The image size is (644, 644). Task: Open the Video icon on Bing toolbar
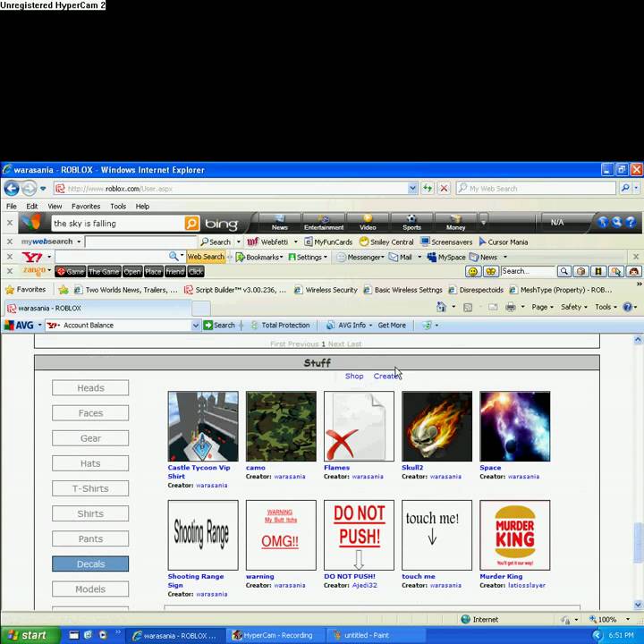click(368, 222)
